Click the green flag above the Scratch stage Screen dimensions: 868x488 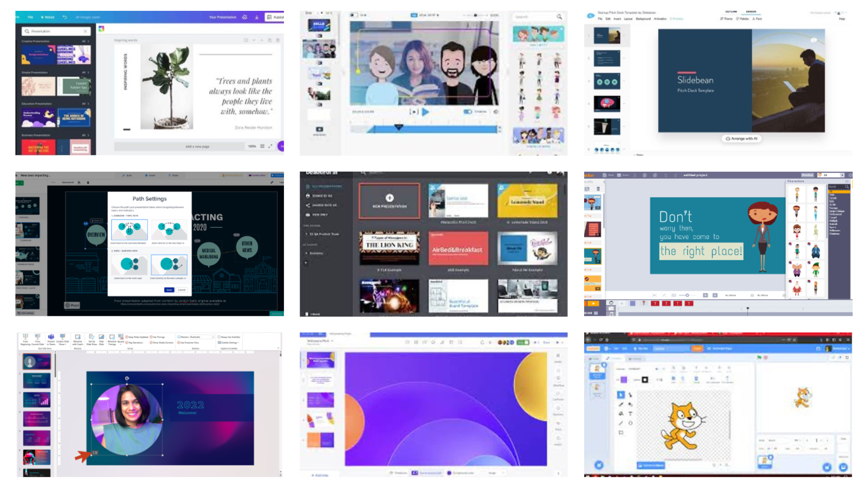pyautogui.click(x=759, y=357)
